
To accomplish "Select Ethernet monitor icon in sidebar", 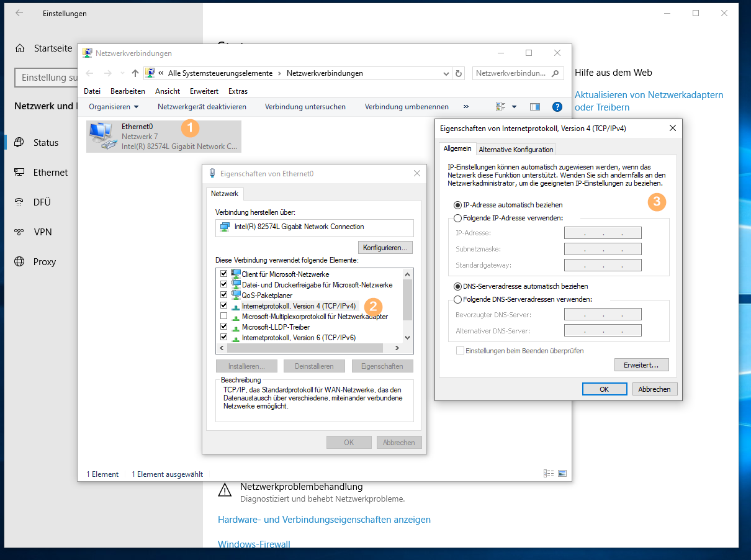I will pyautogui.click(x=20, y=173).
